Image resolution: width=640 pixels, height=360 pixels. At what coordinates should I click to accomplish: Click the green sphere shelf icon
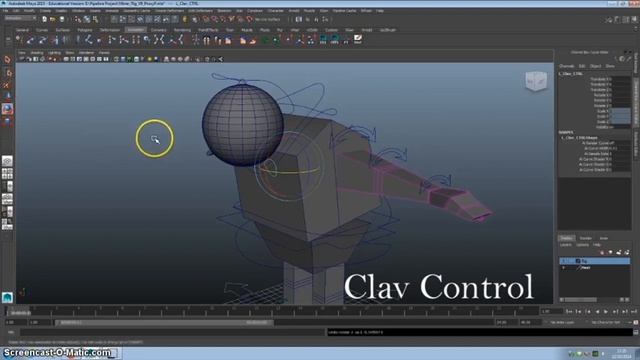(x=265, y=40)
